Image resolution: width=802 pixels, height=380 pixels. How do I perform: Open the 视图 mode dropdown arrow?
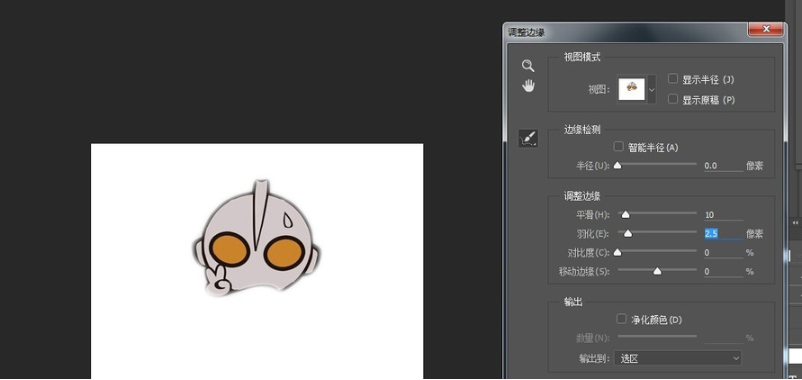tap(652, 89)
